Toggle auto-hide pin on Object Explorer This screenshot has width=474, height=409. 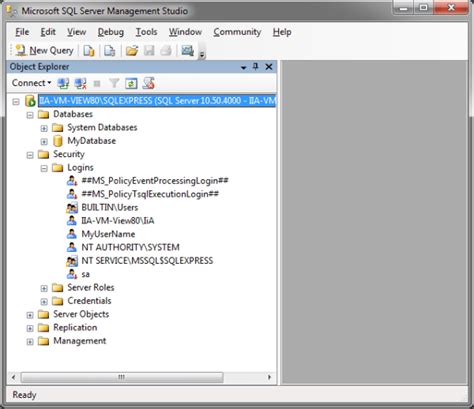(x=256, y=67)
